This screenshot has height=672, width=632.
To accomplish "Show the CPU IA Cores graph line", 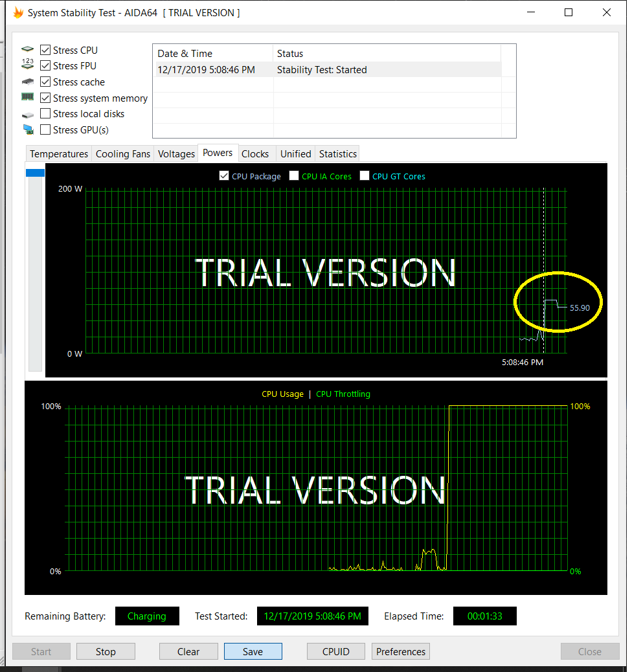I will (294, 175).
